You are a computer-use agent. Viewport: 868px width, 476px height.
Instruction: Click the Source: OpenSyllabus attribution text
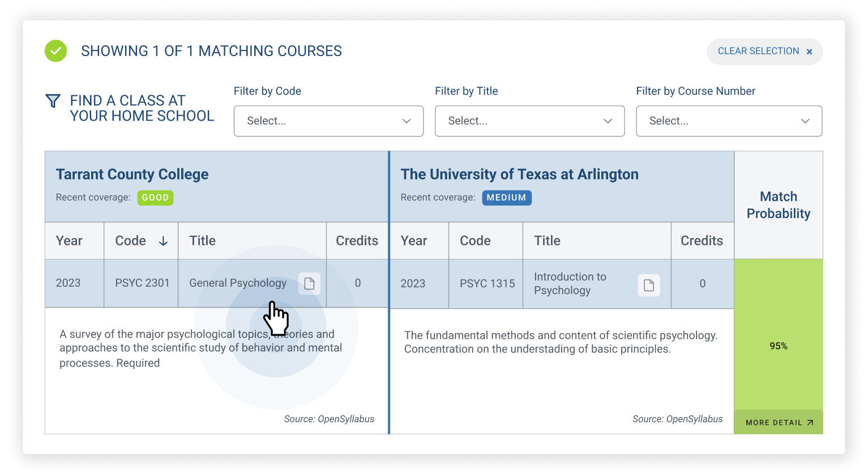tap(330, 419)
